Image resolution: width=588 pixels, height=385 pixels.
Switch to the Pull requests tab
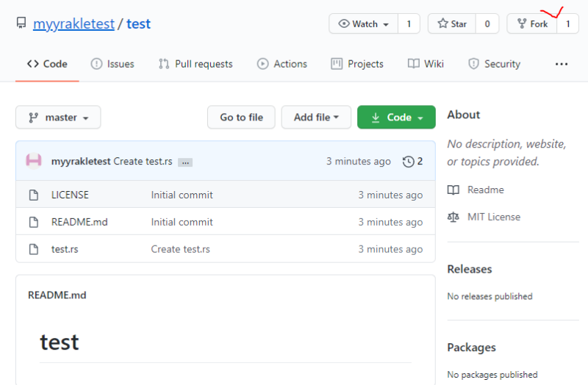(x=196, y=64)
